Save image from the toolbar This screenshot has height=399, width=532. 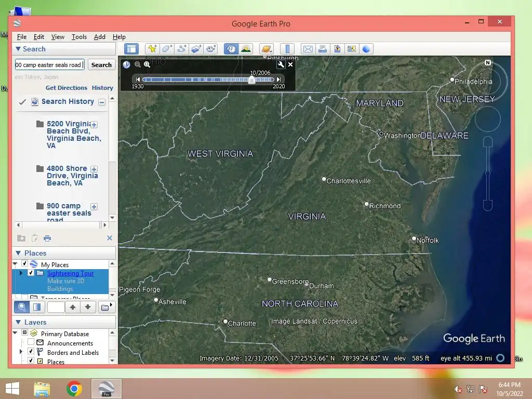337,49
